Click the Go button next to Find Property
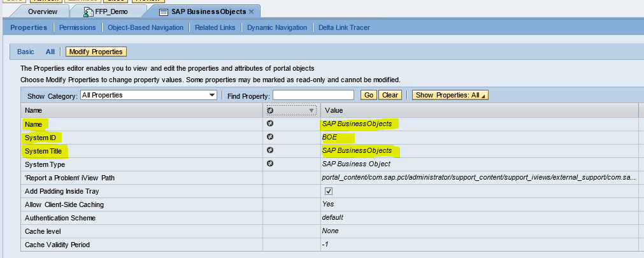The height and width of the screenshot is (258, 644). pyautogui.click(x=368, y=95)
